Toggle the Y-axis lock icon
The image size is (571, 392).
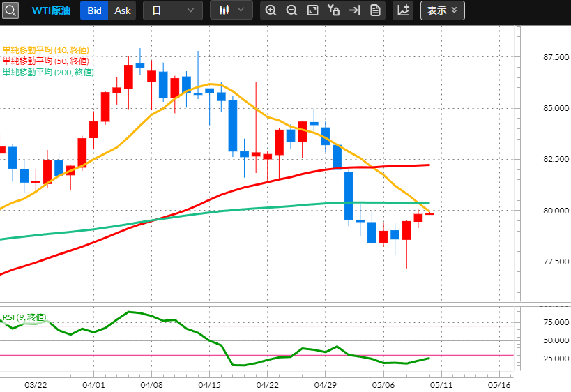pyautogui.click(x=333, y=10)
